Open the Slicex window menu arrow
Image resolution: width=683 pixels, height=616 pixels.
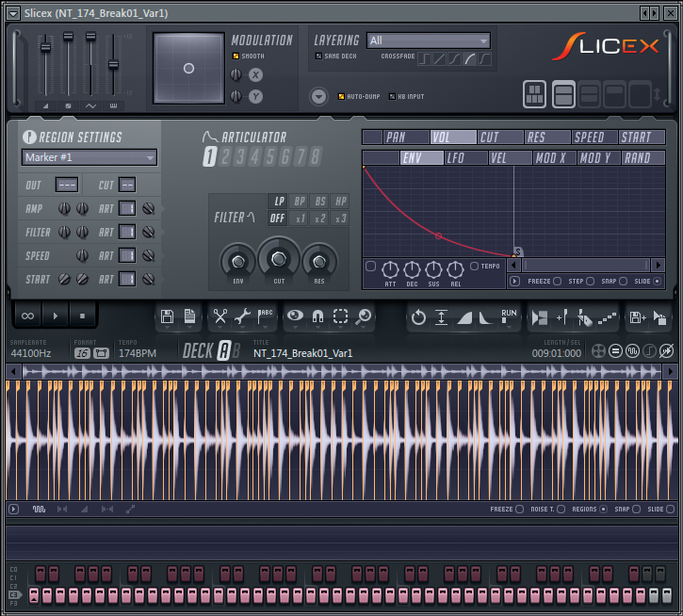[x=13, y=13]
